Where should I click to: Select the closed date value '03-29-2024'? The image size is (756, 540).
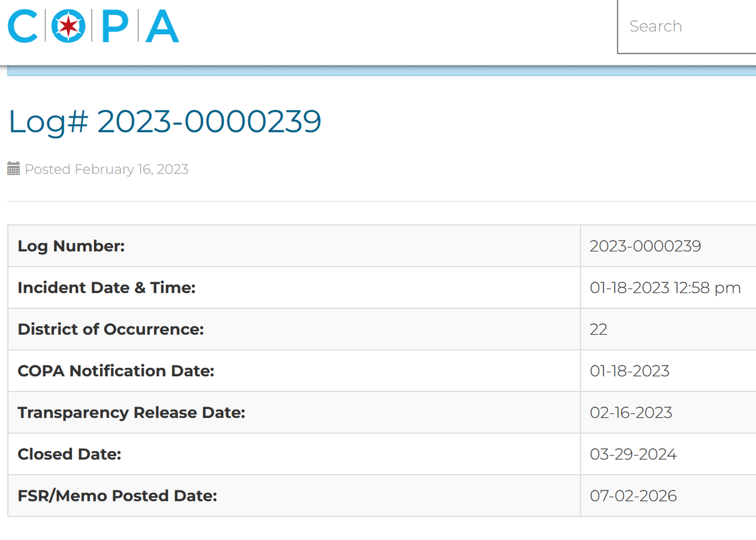coord(633,454)
